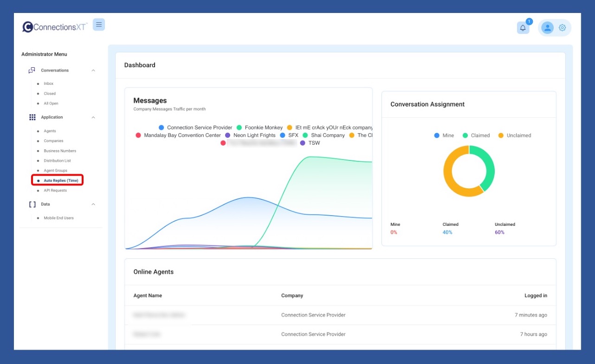This screenshot has width=595, height=364.
Task: Toggle Connection Service Provider legend item
Action: pos(195,128)
